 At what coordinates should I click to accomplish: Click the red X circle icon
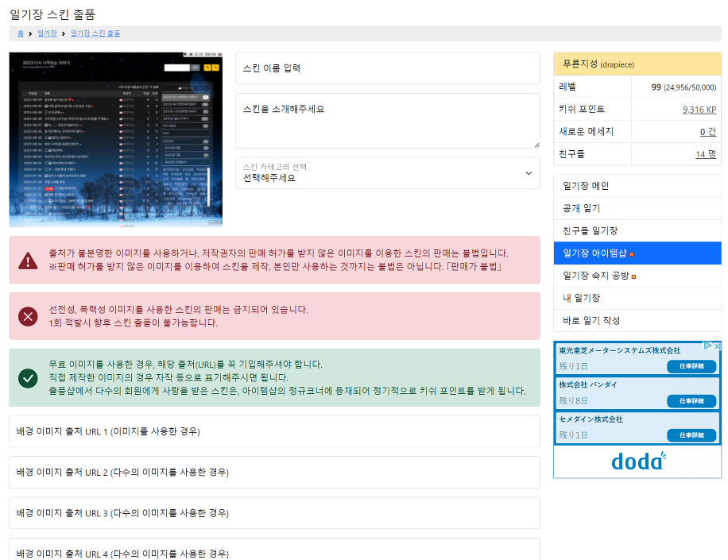pos(28,316)
